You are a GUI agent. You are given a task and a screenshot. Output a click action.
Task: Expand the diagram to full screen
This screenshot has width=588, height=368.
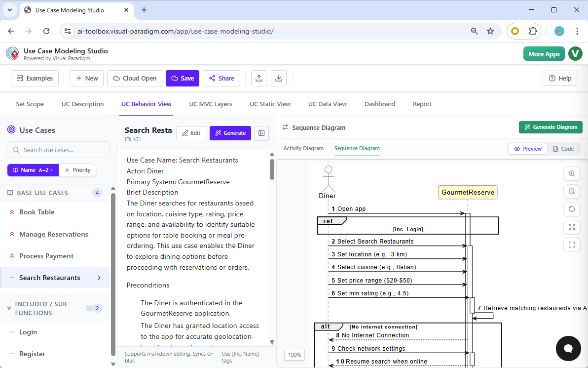pyautogui.click(x=572, y=227)
